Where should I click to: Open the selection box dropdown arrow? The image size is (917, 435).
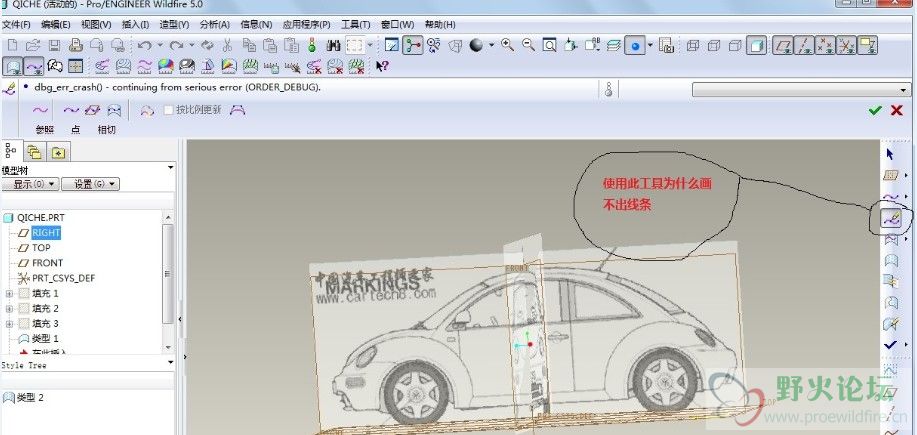(370, 45)
